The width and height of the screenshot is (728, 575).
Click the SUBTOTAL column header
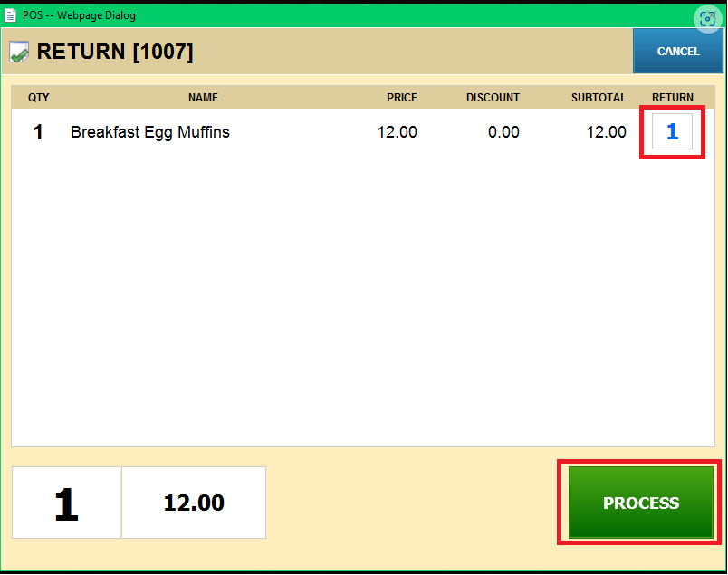point(598,98)
